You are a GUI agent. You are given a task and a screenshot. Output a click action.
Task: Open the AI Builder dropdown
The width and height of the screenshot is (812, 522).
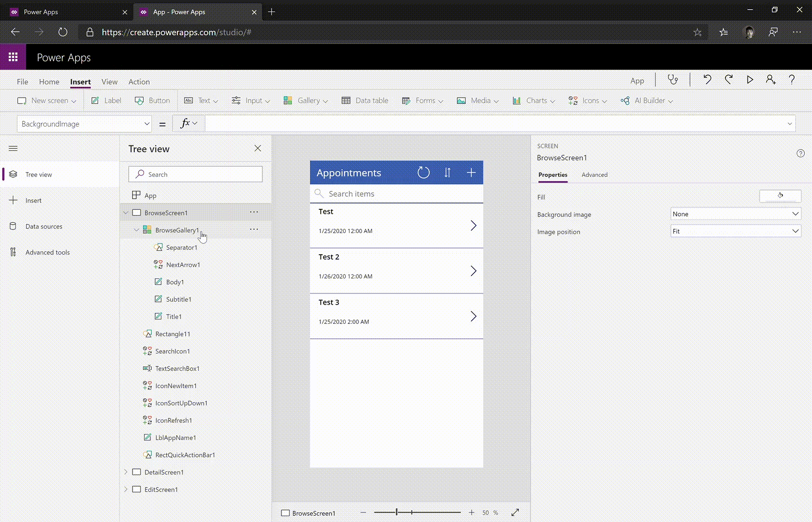tap(647, 101)
